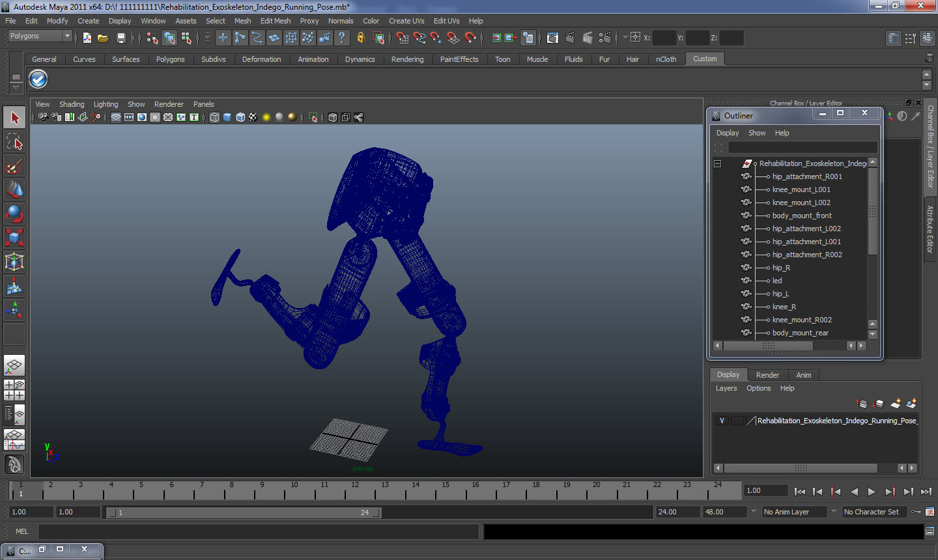Toggle use all lights yellow bulb
This screenshot has width=938, height=560.
[x=266, y=117]
